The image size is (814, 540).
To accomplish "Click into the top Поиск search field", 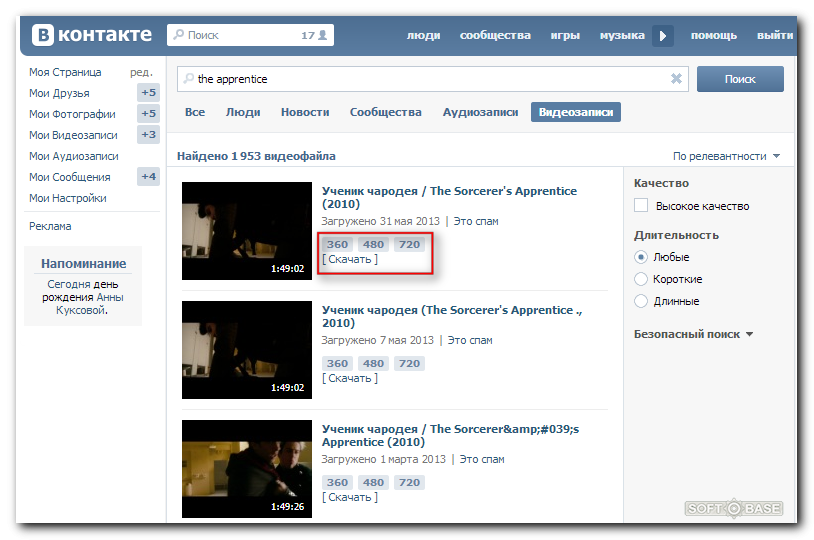I will tap(250, 35).
